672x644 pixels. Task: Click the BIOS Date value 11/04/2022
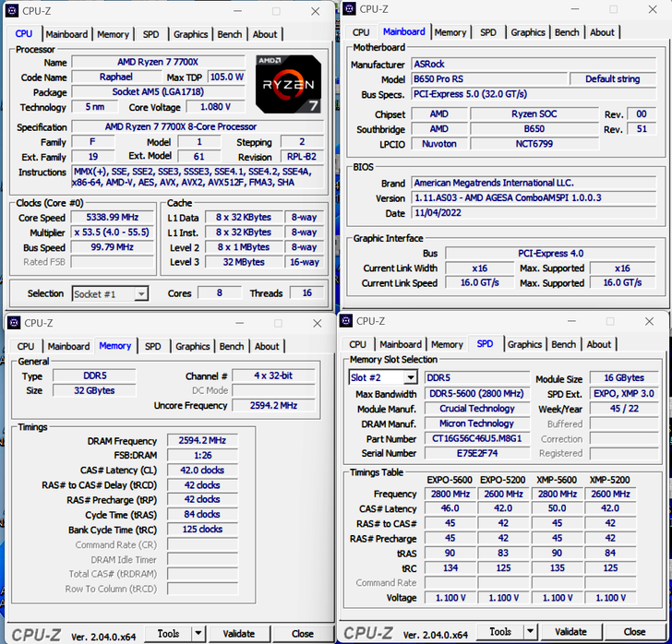tap(534, 212)
